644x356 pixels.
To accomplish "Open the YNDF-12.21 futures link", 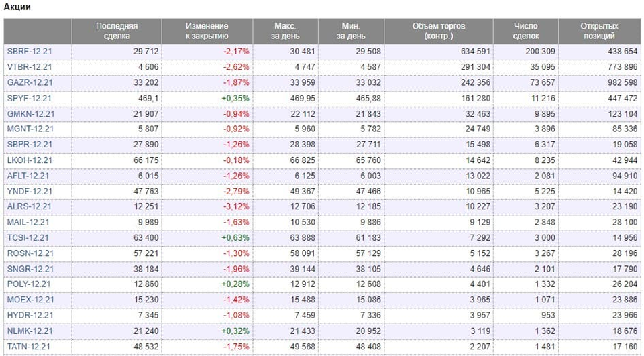I will 30,191.
